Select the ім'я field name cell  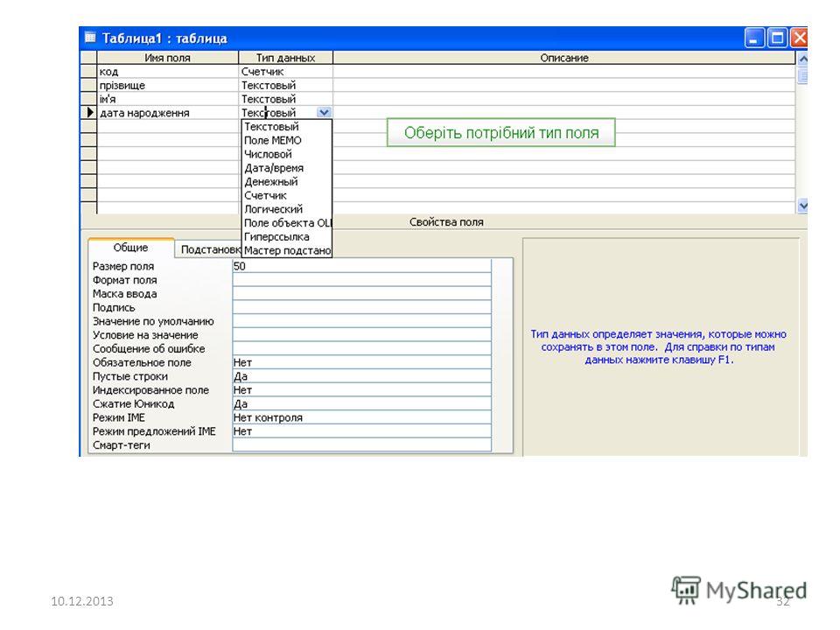point(168,99)
